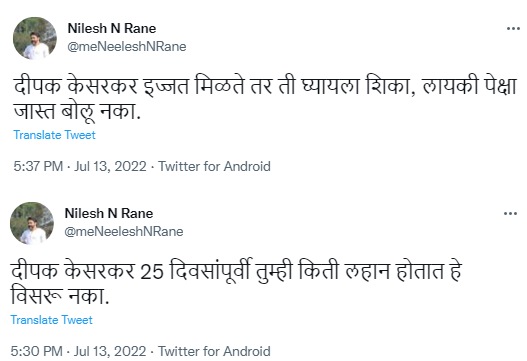Click the Jul 13, 2022 date on the top tweet
The image size is (527, 361).
point(110,166)
